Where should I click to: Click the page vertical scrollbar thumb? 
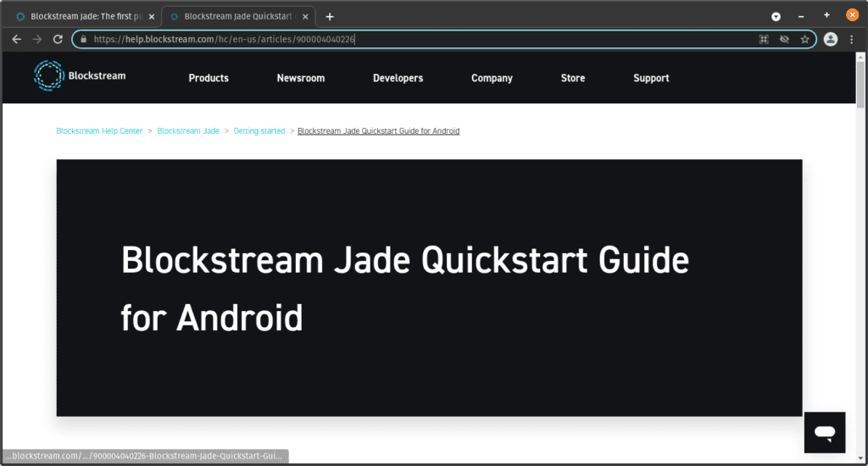[x=860, y=84]
